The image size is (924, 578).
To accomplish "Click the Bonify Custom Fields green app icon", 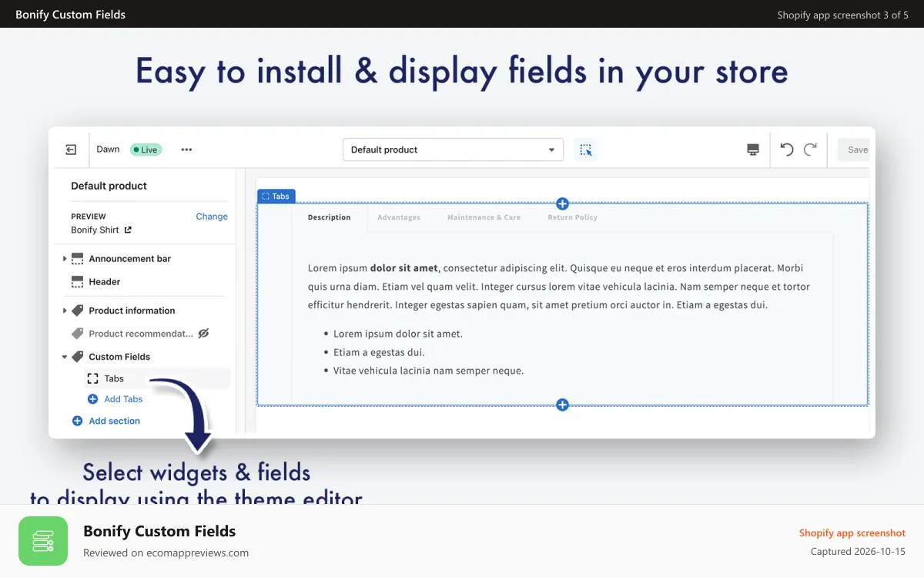I will point(43,541).
